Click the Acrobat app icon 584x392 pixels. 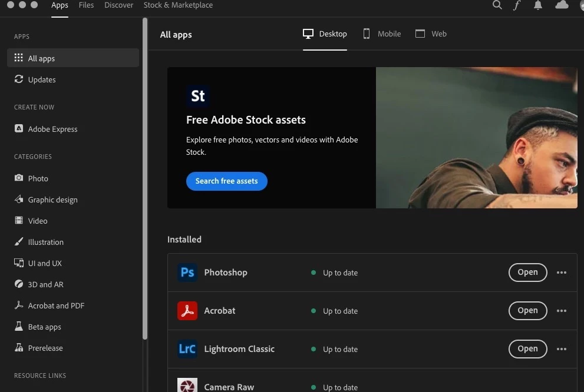187,311
